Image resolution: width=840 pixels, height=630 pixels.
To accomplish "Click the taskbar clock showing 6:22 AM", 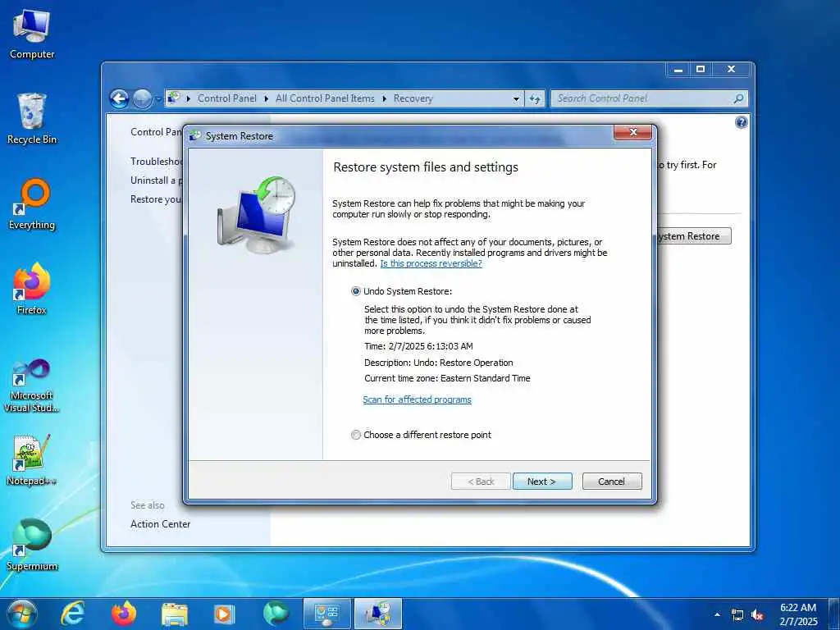I will (798, 614).
